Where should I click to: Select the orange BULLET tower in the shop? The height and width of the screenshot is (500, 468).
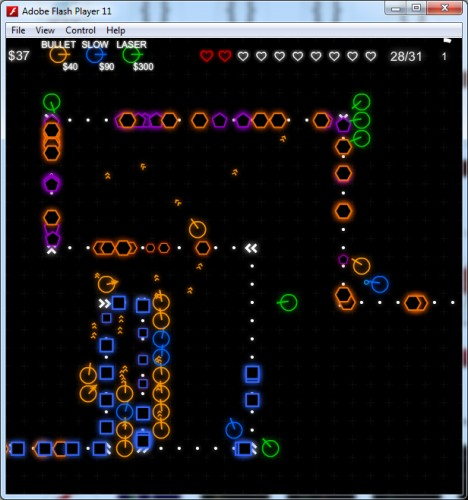58,54
